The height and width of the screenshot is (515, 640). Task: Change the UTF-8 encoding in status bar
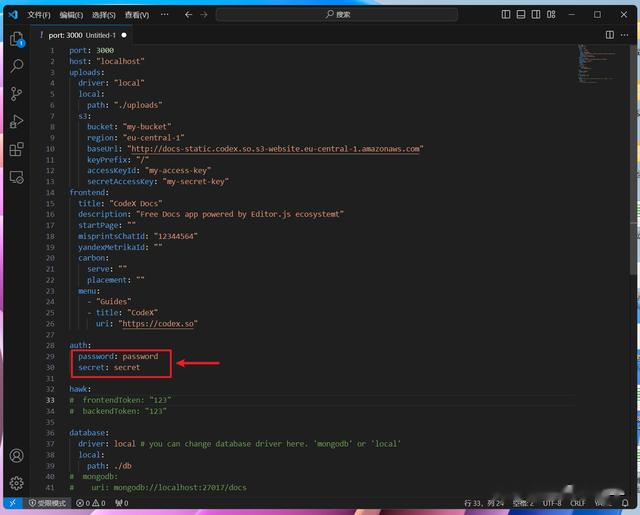pos(552,503)
